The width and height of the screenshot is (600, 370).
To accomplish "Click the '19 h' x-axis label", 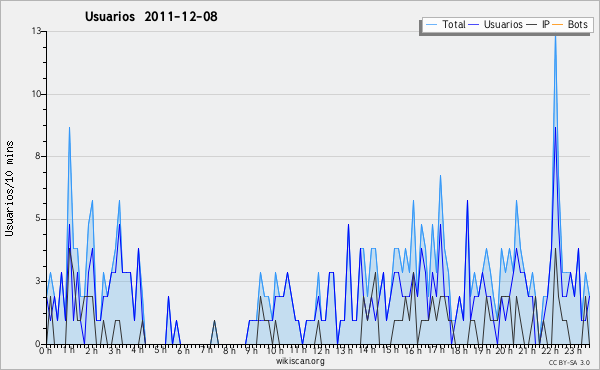I will pos(482,350).
